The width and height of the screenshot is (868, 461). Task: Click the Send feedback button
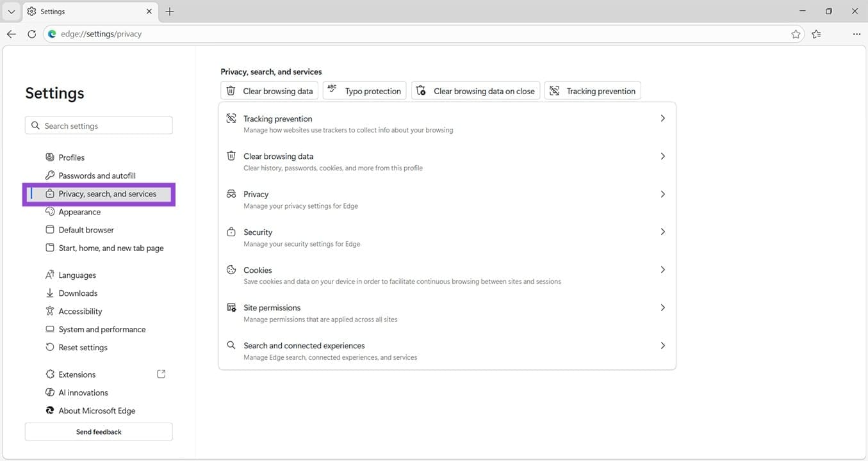[x=98, y=431]
